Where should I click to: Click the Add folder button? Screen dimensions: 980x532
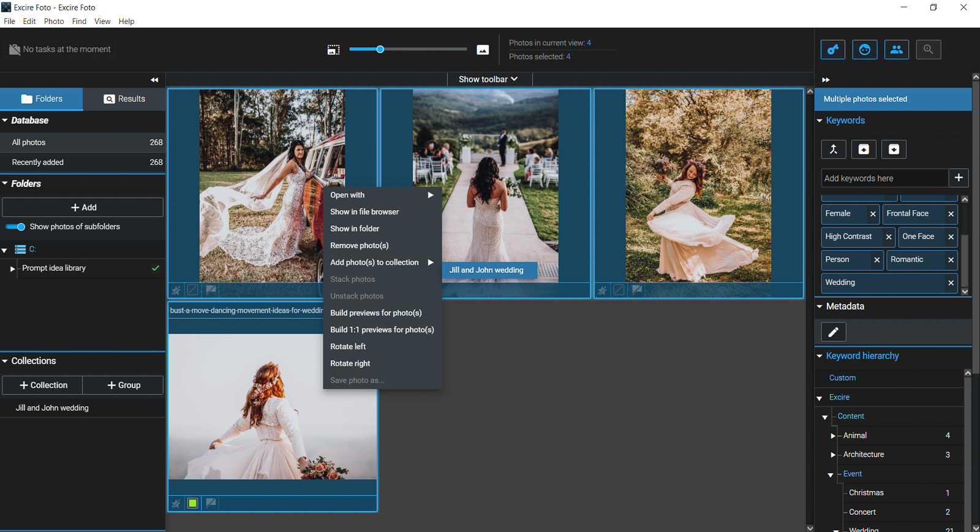click(83, 208)
